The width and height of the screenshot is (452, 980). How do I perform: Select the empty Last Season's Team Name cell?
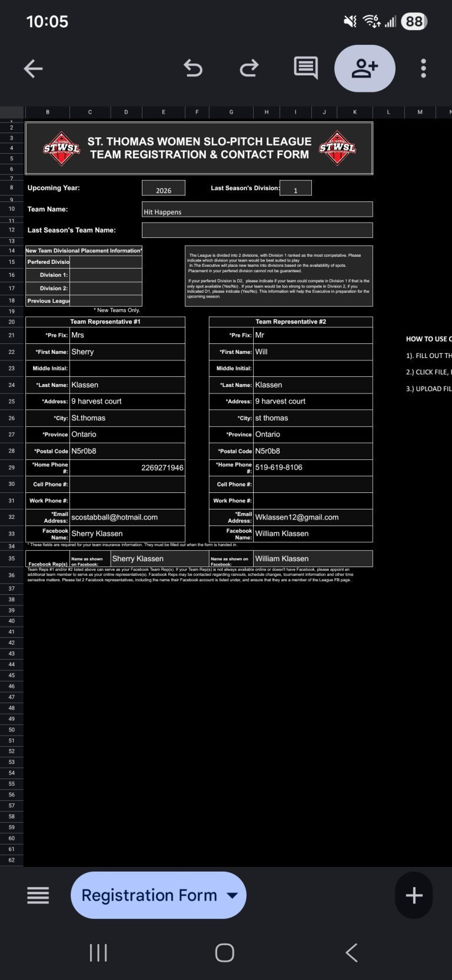click(257, 230)
